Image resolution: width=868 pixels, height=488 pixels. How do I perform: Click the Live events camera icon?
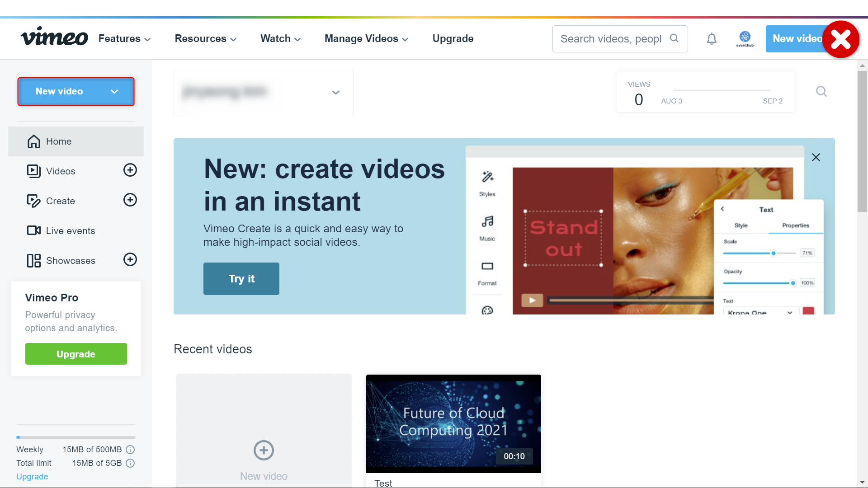[x=34, y=231]
